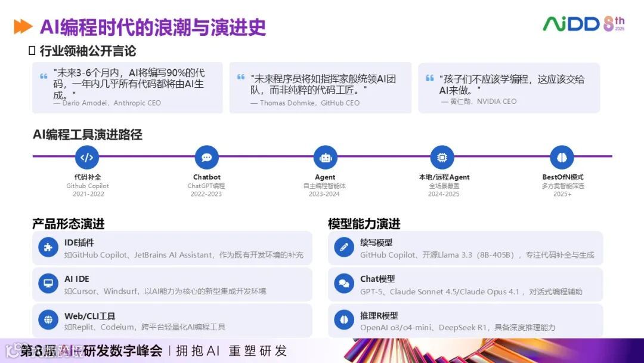
Task: Click the Chat模型 card title
Action: click(377, 279)
